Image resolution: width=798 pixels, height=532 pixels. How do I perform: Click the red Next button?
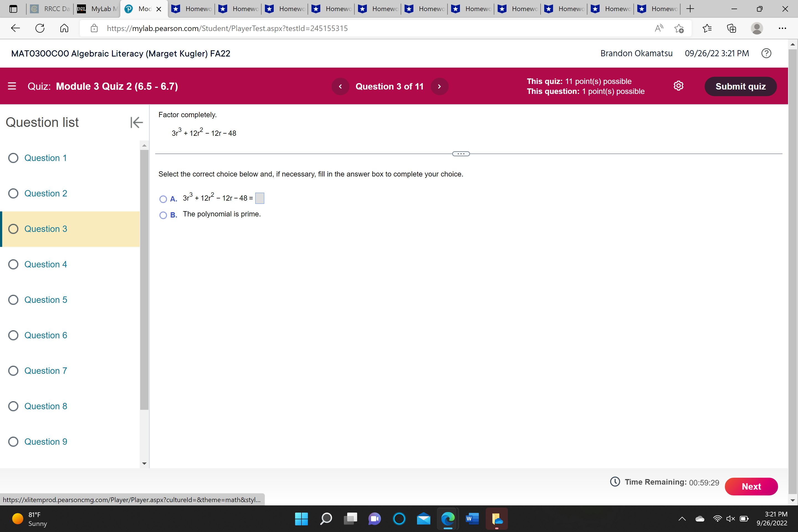pyautogui.click(x=751, y=486)
